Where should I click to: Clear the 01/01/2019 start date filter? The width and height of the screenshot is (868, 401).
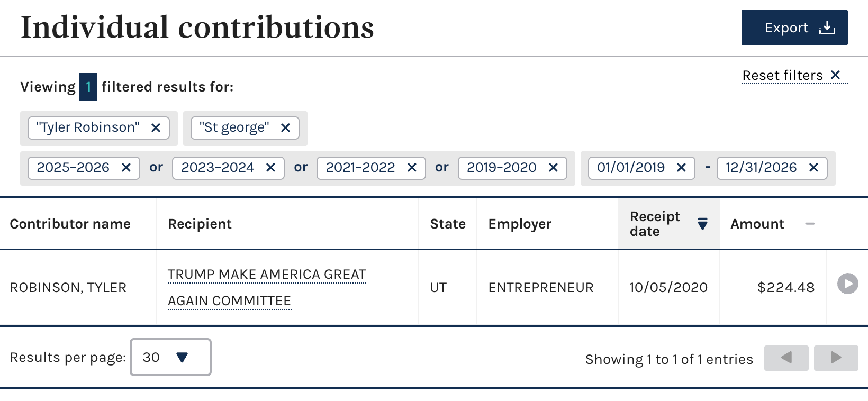[x=681, y=168]
